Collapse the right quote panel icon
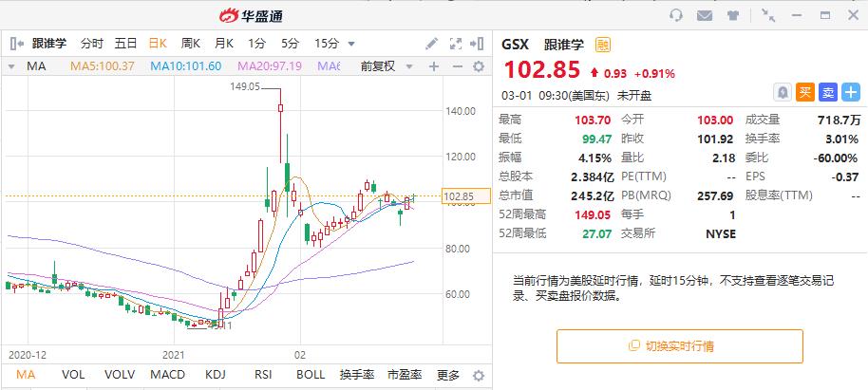The height and width of the screenshot is (390, 868). click(477, 43)
